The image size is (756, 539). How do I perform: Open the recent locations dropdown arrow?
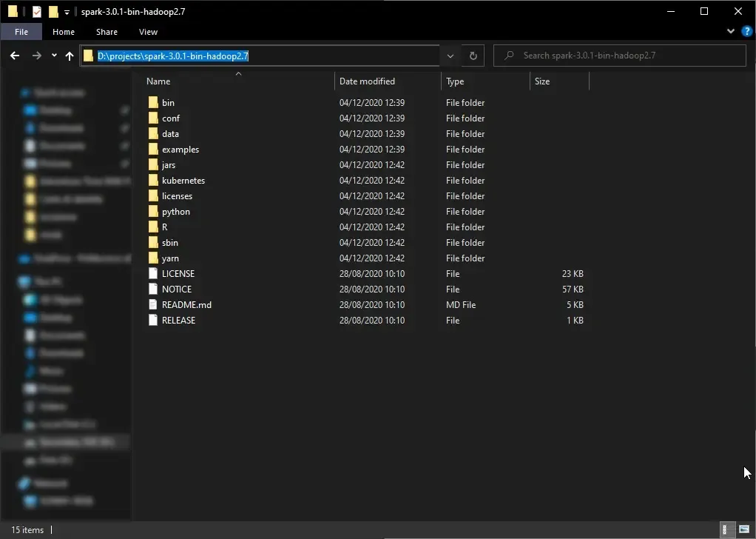54,56
